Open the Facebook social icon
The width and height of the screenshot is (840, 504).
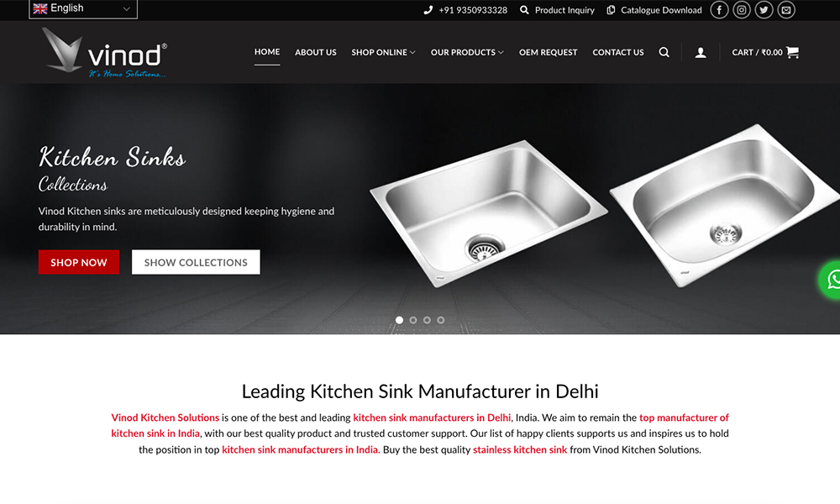click(x=719, y=9)
